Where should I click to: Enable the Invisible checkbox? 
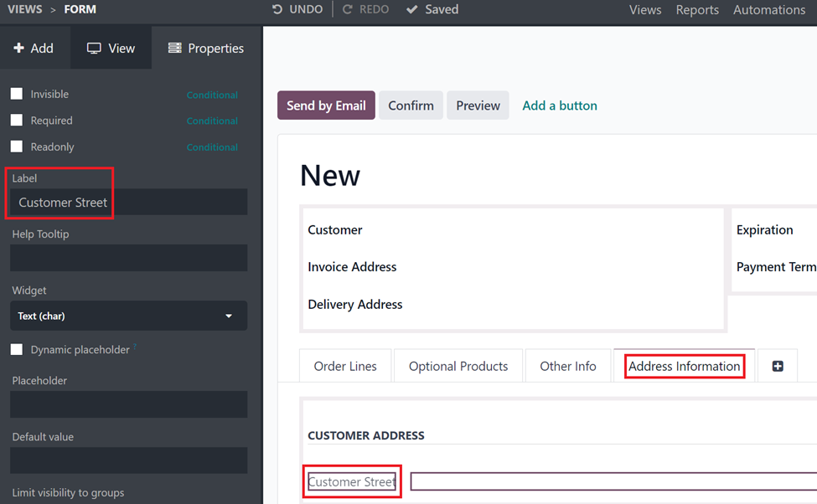pos(17,94)
